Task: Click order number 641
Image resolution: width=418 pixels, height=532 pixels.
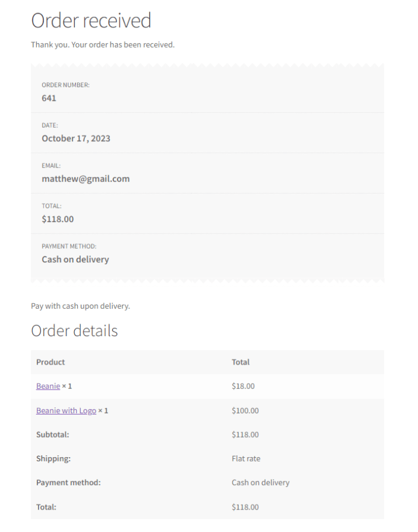Action: point(49,98)
